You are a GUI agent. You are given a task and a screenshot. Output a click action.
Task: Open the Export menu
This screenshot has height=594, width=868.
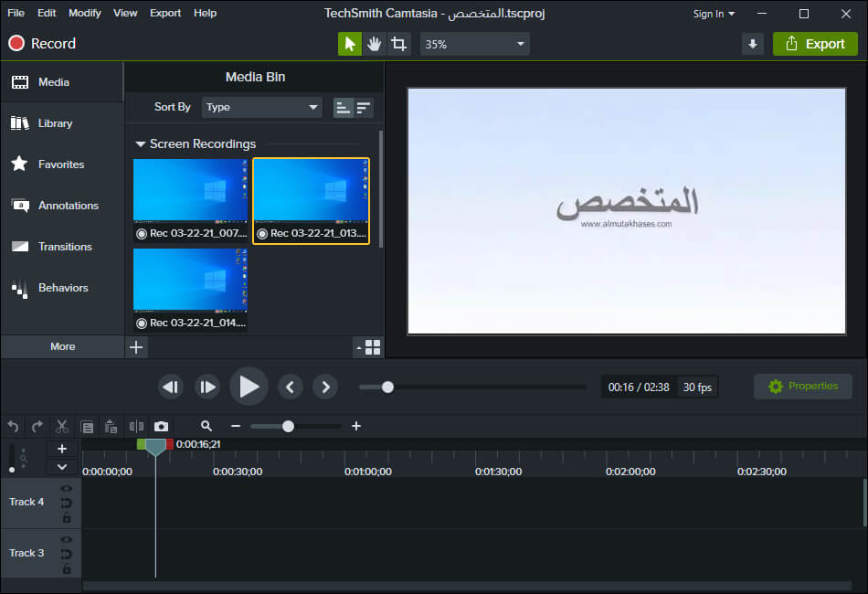[165, 13]
